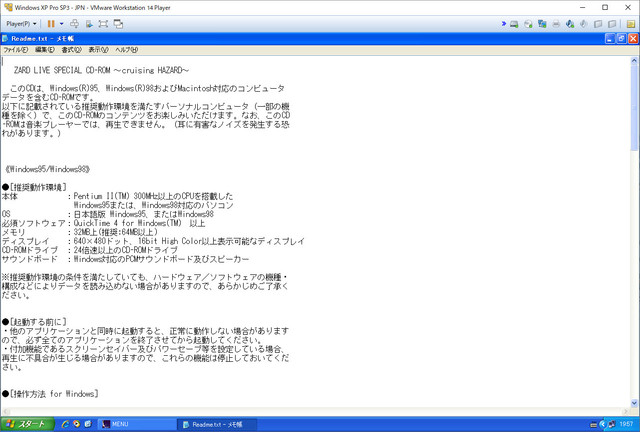Launch Internet Explorer from quick launch
640x432 pixels.
click(x=65, y=424)
